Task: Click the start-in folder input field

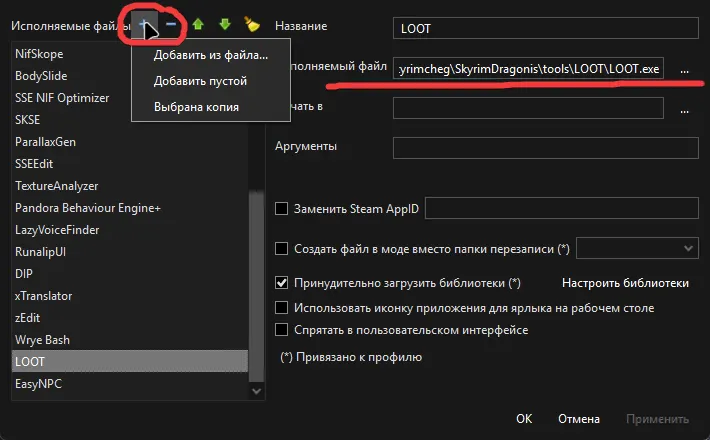Action: tap(528, 108)
